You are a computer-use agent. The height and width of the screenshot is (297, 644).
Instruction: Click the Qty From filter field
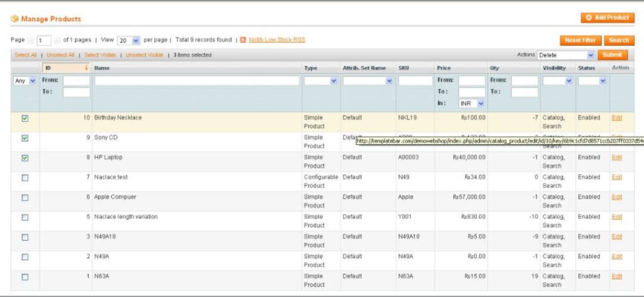[x=525, y=81]
